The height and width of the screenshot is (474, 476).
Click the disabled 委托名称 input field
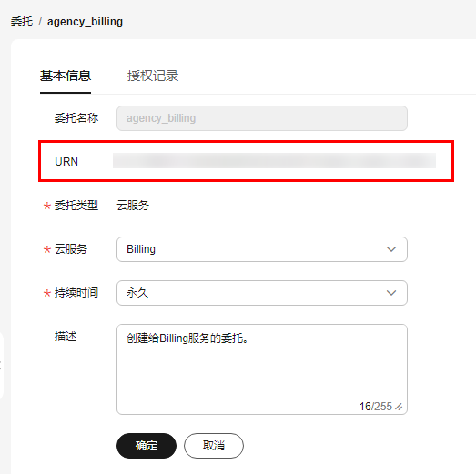pos(262,118)
